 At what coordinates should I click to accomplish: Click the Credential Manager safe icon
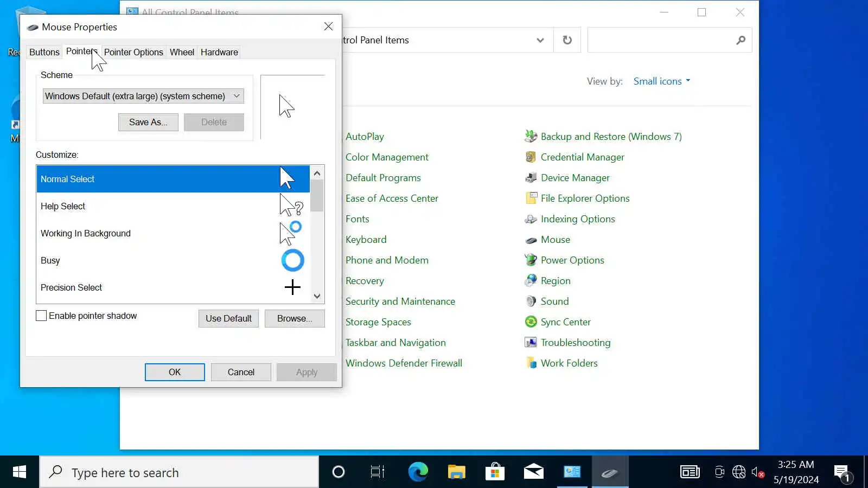tap(531, 157)
